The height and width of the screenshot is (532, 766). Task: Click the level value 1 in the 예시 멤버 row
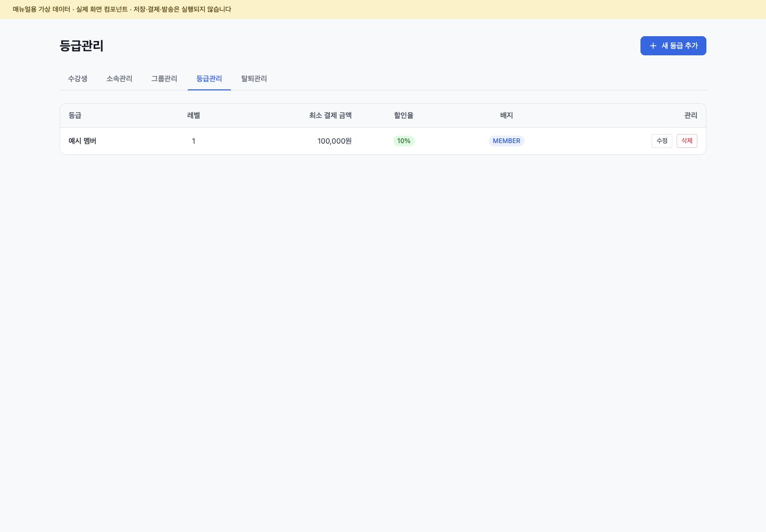[x=194, y=141]
